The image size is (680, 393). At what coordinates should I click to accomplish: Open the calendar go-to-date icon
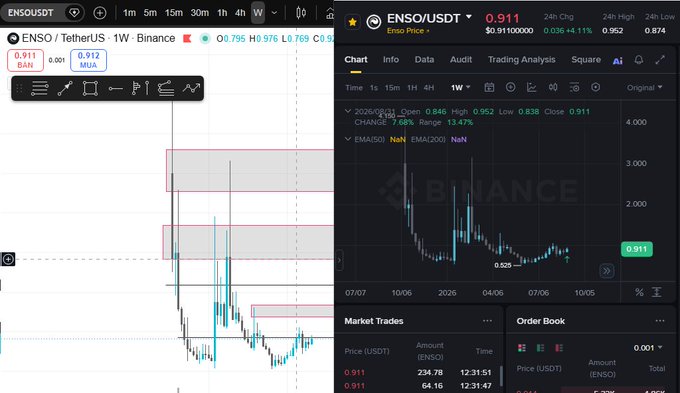click(x=489, y=88)
